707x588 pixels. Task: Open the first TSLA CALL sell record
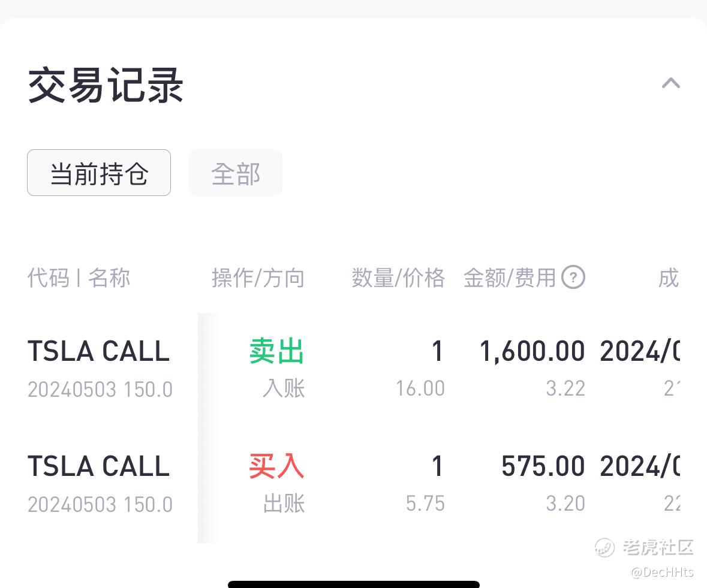click(354, 369)
